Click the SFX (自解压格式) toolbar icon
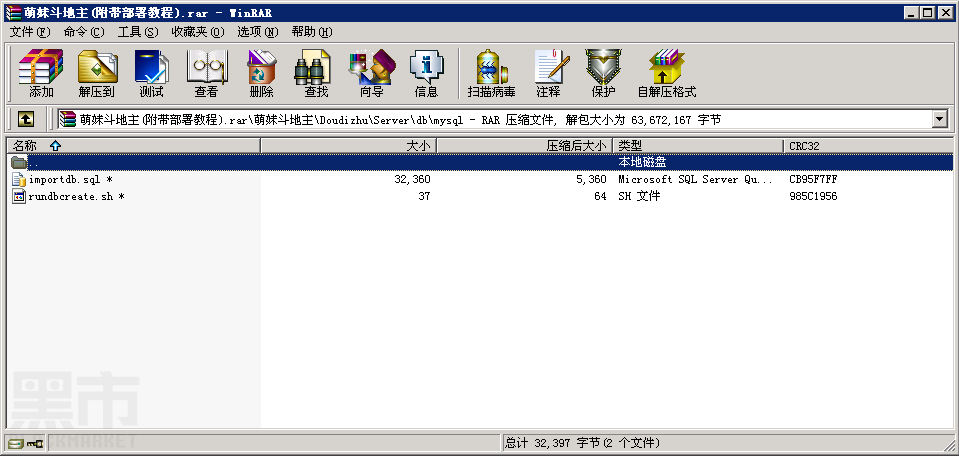 [667, 73]
